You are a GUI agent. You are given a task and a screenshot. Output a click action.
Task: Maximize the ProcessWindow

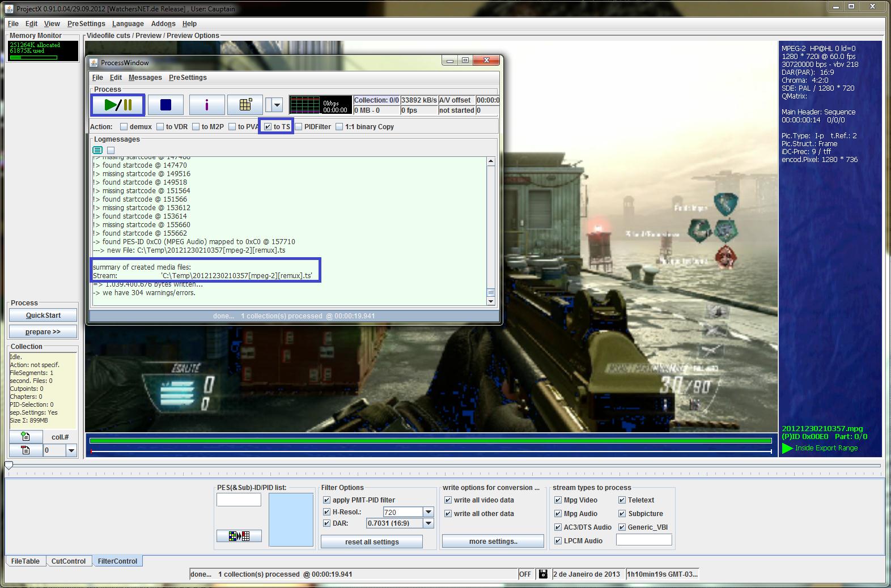(465, 60)
